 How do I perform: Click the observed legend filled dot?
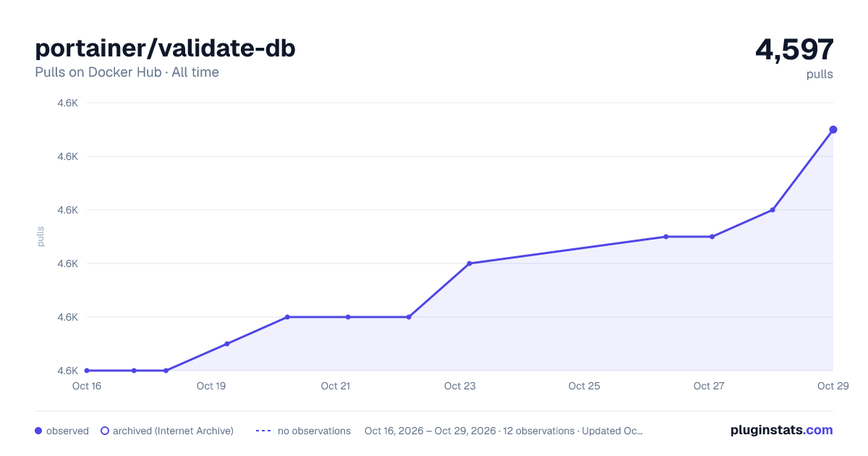(x=38, y=431)
